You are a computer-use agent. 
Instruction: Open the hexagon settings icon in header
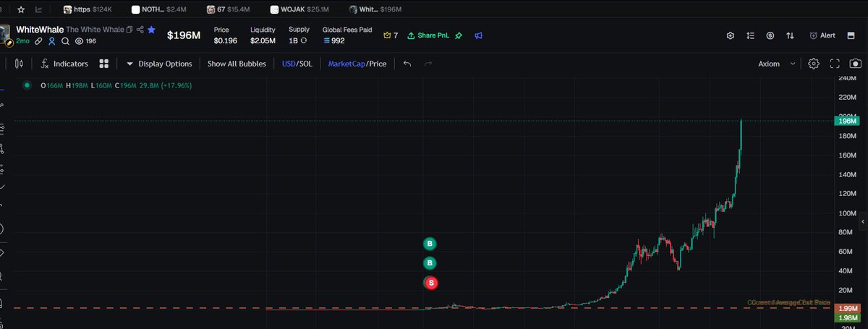731,35
